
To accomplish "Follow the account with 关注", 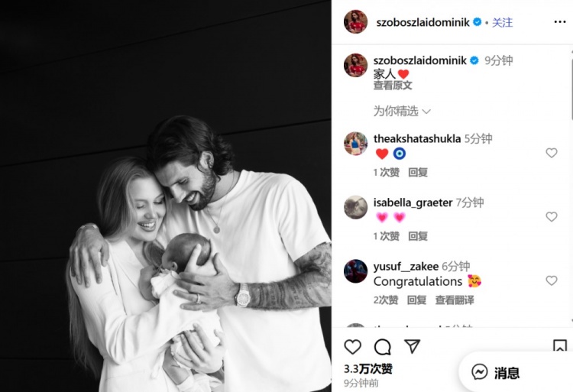I will pyautogui.click(x=502, y=23).
